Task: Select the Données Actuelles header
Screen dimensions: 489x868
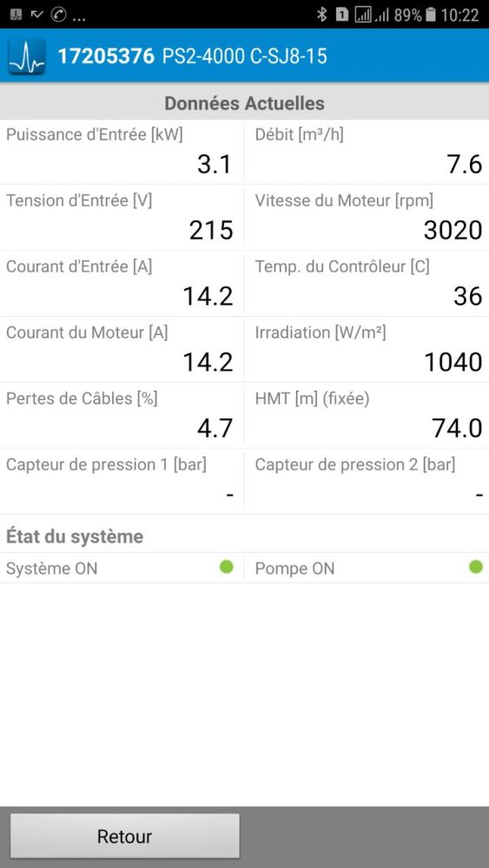Action: tap(244, 103)
